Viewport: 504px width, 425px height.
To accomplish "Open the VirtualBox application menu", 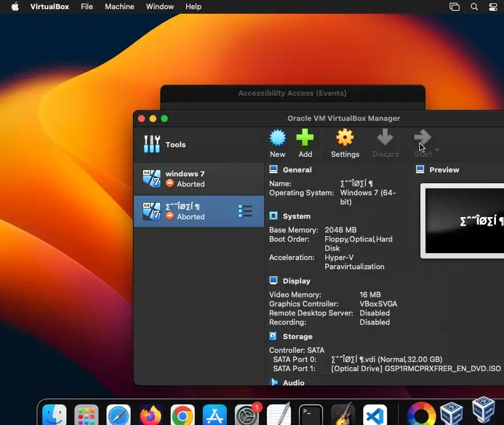I will (x=49, y=7).
